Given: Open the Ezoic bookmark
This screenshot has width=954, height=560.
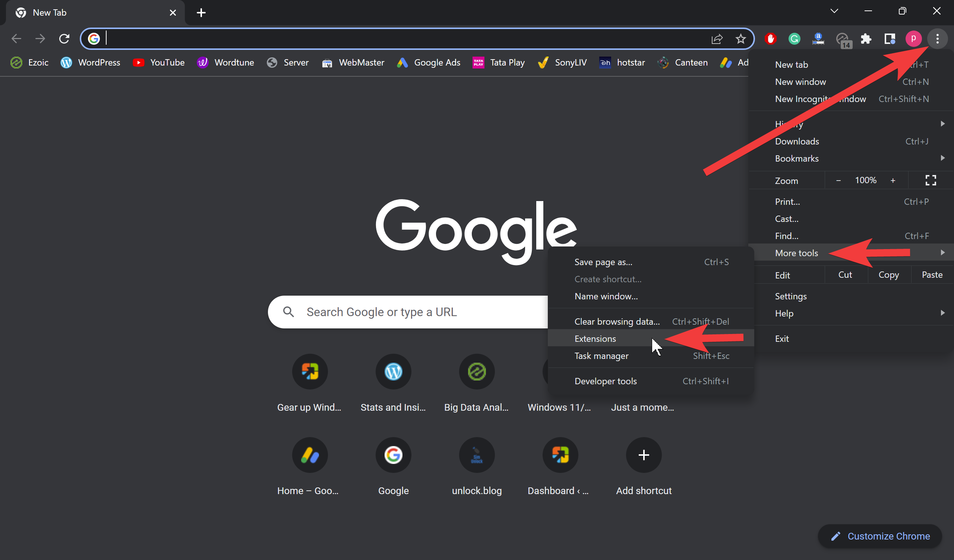Looking at the screenshot, I should click(29, 63).
